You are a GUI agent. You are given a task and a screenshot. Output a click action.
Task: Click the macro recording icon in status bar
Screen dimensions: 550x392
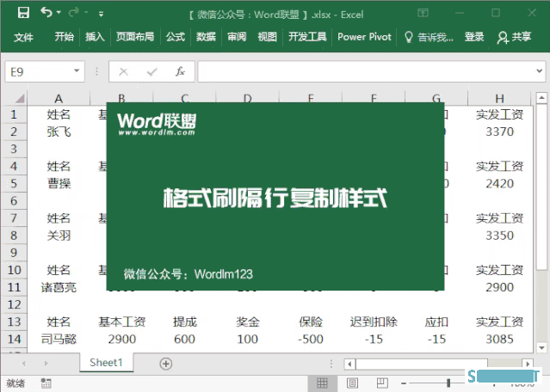pyautogui.click(x=46, y=383)
